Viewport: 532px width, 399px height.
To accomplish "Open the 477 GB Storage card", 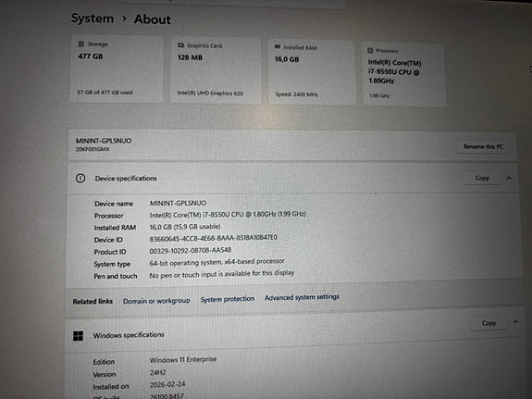I will tap(117, 69).
